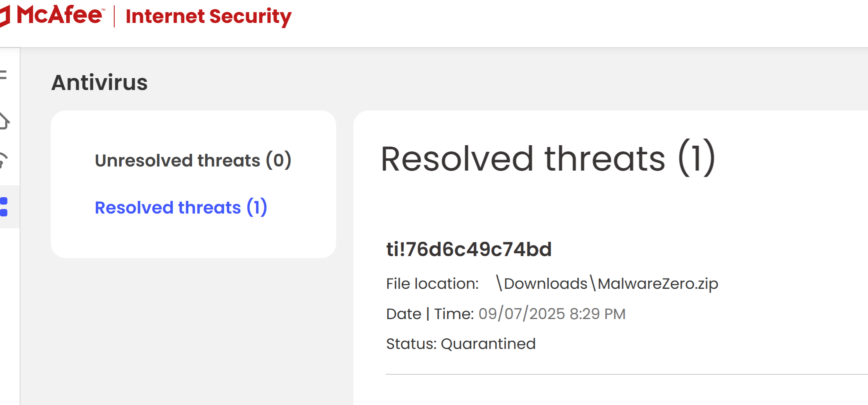
Task: Click the McAfee wordmark in header
Action: click(x=60, y=15)
